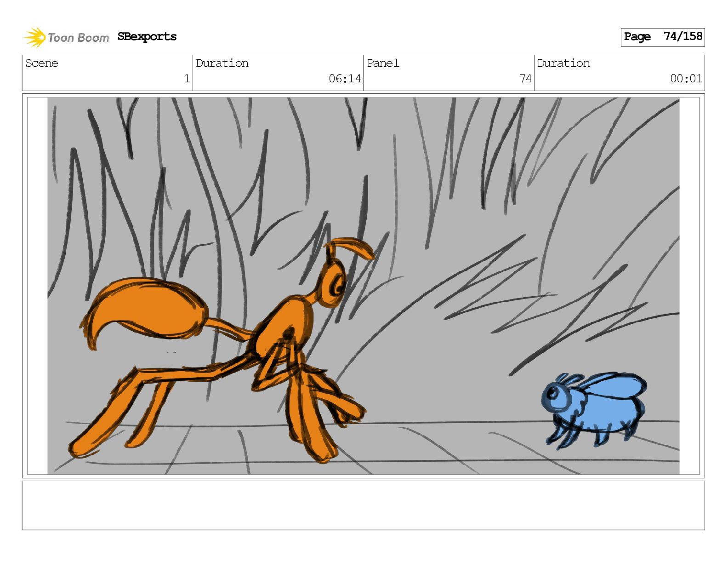
Task: Select the Duration label beside Scene
Action: click(222, 63)
